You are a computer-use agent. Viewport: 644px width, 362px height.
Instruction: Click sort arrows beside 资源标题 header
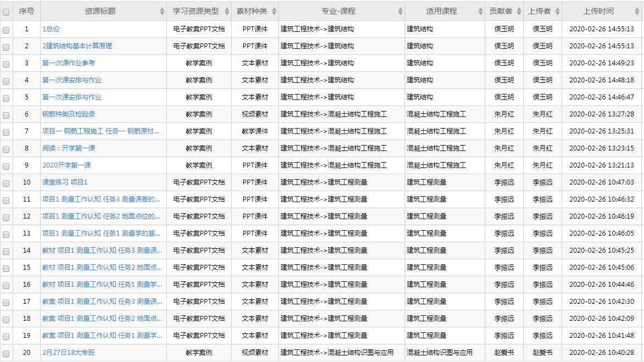click(162, 11)
